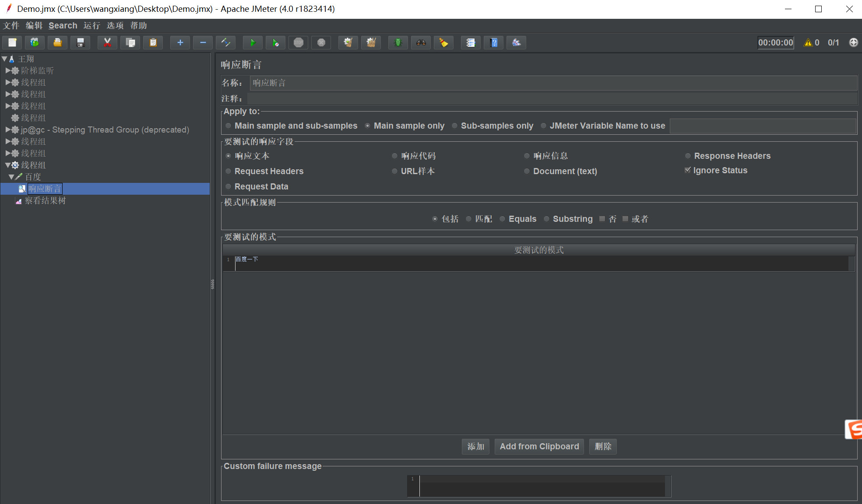The width and height of the screenshot is (862, 504).
Task: Open the 运行 menu
Action: pyautogui.click(x=92, y=25)
